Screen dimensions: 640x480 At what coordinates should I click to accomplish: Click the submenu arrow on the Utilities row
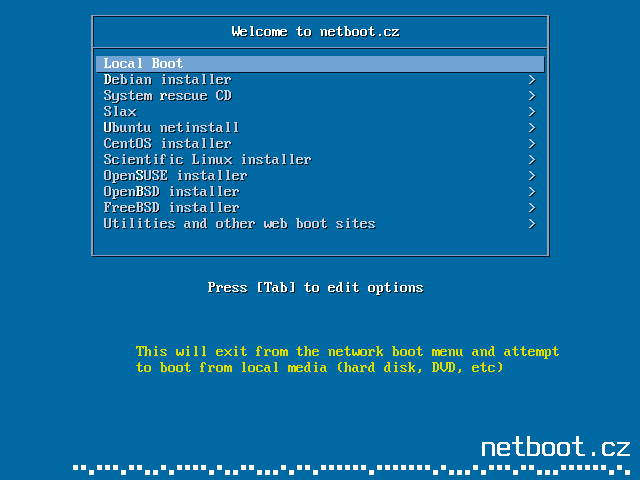pos(532,224)
